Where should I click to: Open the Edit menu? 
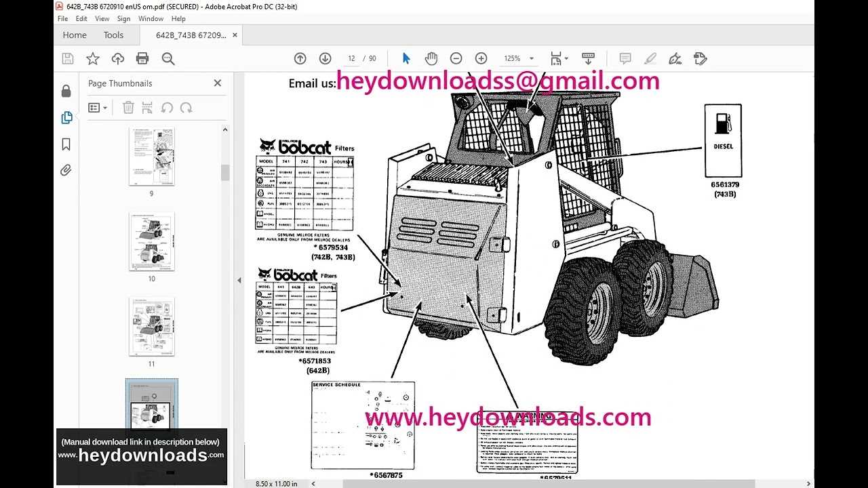(81, 19)
